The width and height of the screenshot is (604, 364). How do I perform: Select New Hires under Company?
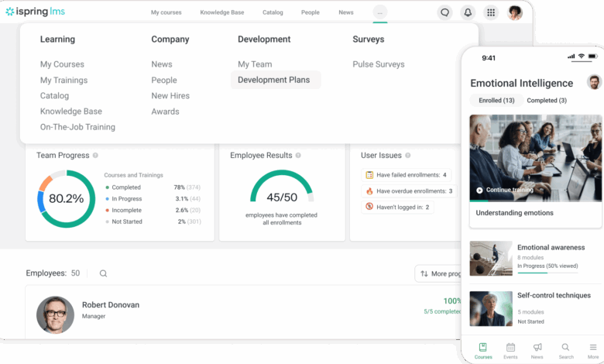170,95
